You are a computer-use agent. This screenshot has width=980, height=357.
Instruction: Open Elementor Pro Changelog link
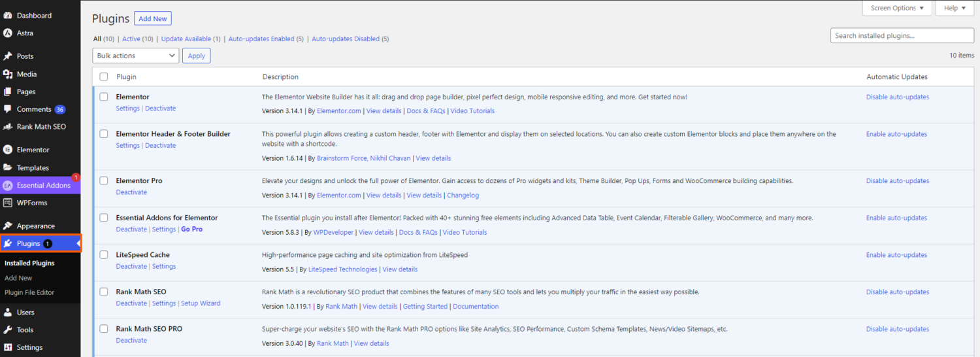(463, 195)
